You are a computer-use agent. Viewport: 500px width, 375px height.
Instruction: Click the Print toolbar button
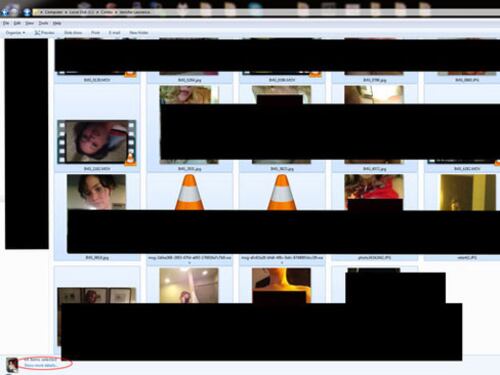[x=95, y=33]
